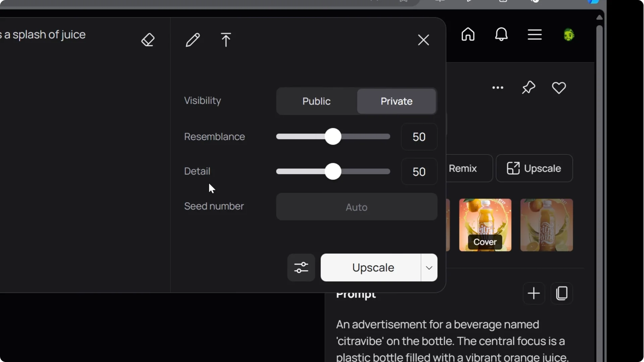Set visibility to Public
The image size is (644, 362).
(x=316, y=101)
